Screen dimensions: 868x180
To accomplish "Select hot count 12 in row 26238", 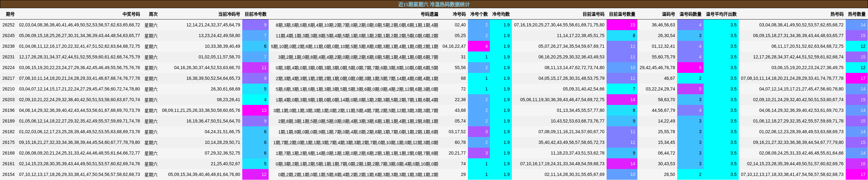I will click(857, 46).
